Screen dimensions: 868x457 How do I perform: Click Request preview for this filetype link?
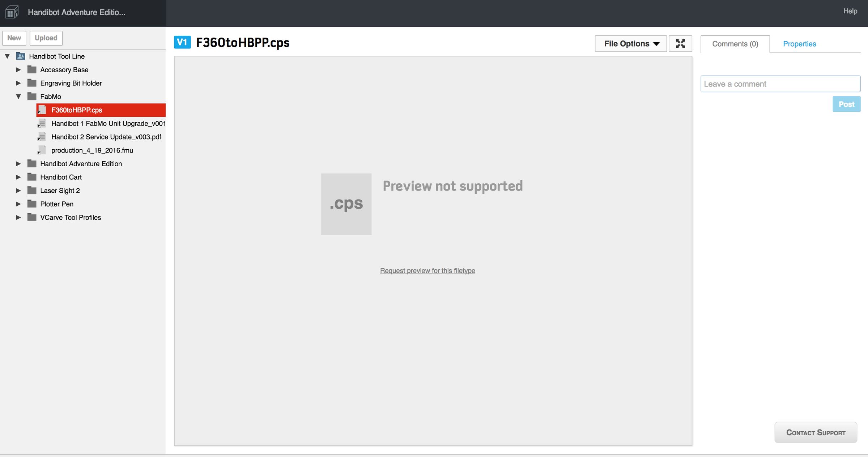tap(427, 270)
